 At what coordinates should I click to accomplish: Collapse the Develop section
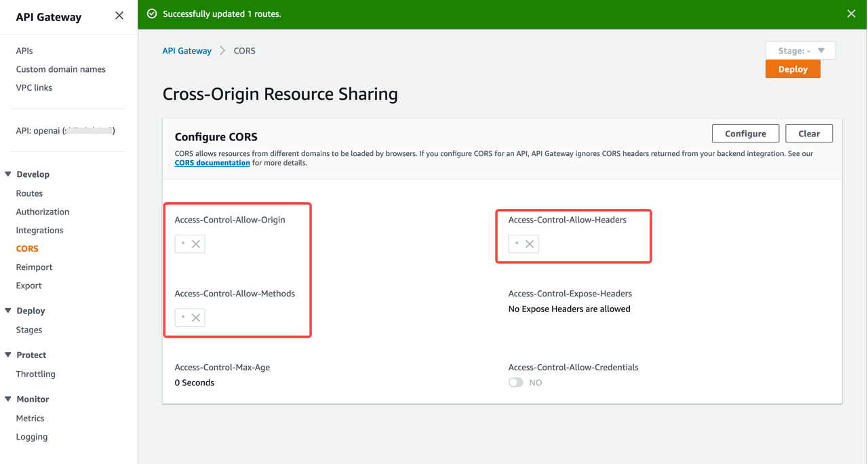[x=8, y=174]
